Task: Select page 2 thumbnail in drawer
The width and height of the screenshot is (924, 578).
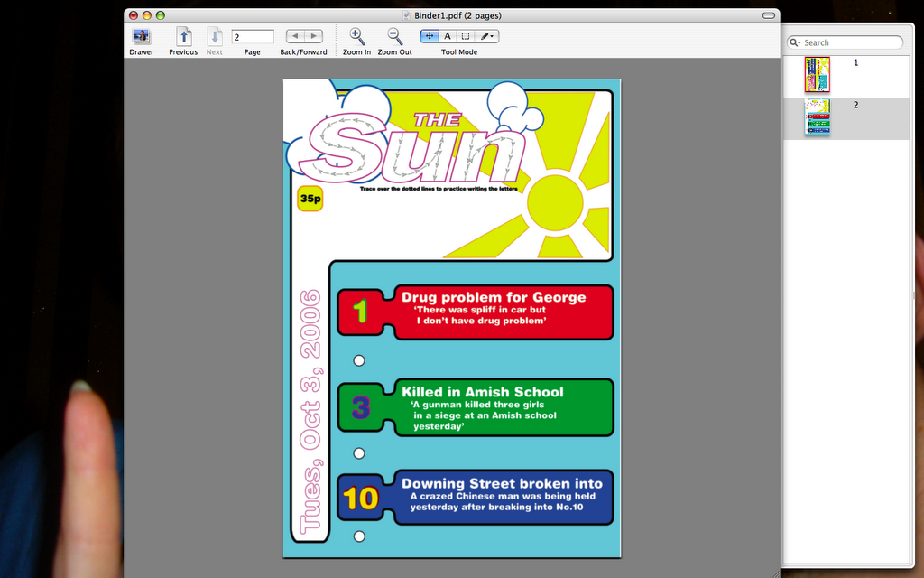Action: [x=818, y=117]
